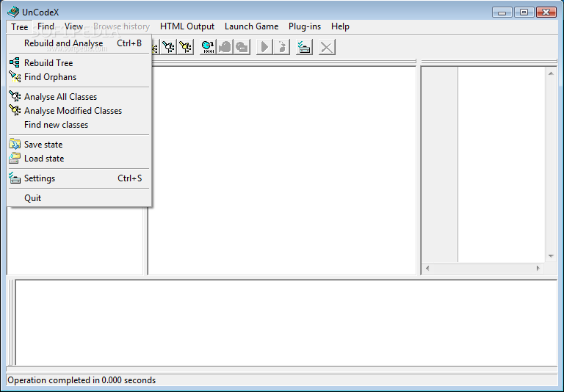Click the disabled Browse history menu
The image size is (564, 392).
click(x=122, y=26)
